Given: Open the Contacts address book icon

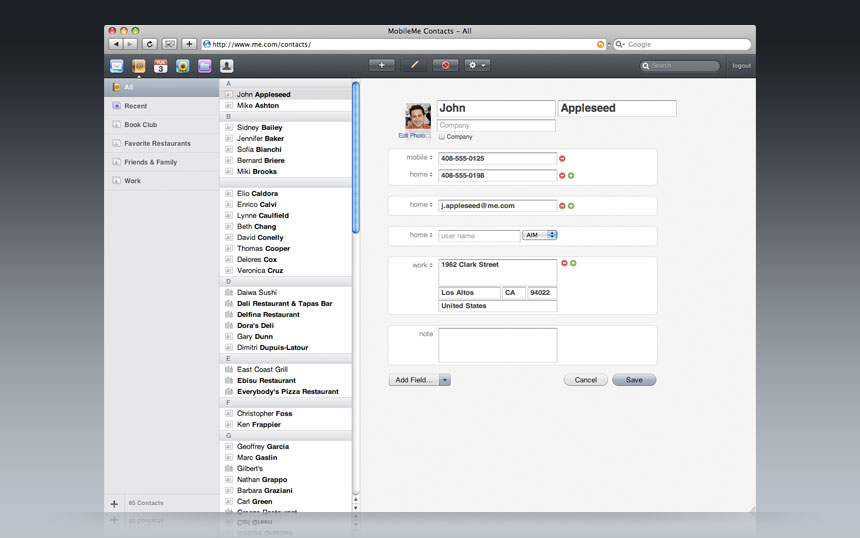Looking at the screenshot, I should click(x=139, y=66).
